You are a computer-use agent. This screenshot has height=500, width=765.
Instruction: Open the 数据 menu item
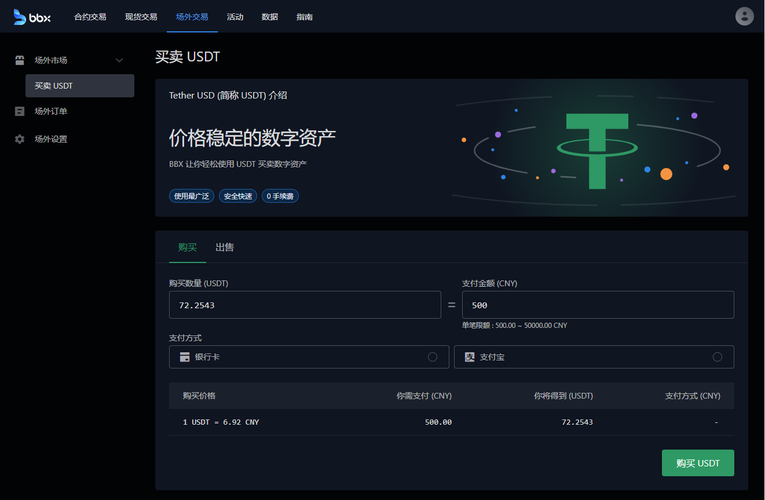(x=270, y=17)
